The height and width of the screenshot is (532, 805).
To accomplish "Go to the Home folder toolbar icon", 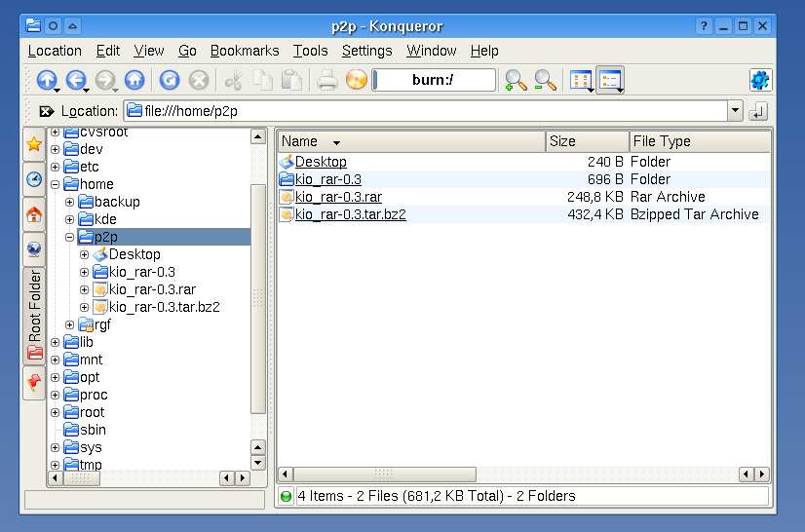I will coord(134,80).
